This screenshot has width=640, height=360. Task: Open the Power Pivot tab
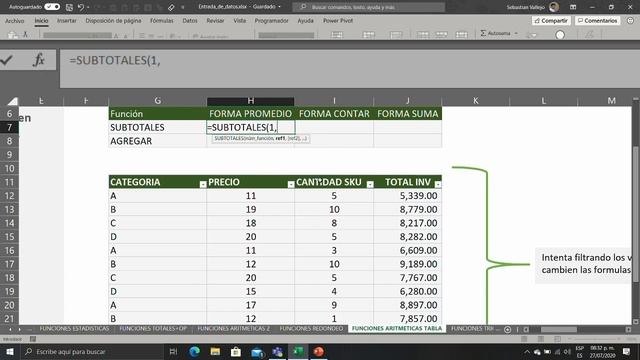tap(338, 20)
